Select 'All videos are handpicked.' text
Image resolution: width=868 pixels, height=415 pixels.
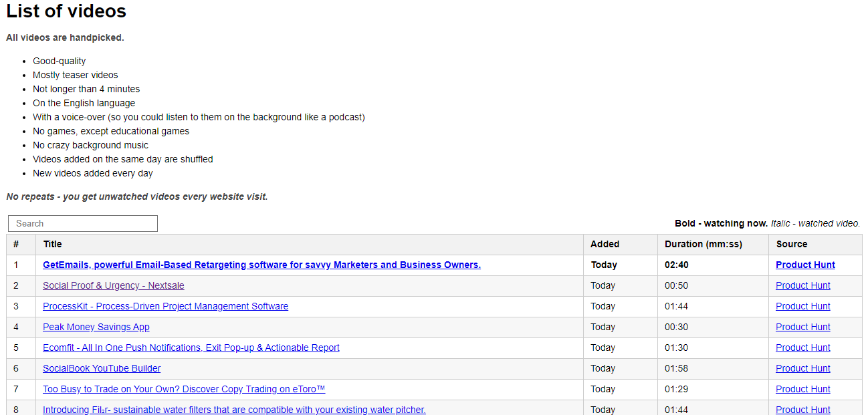(65, 37)
